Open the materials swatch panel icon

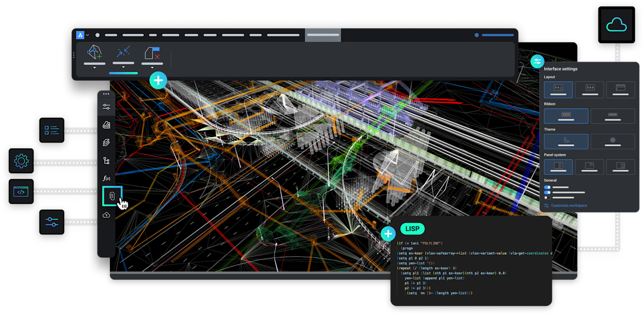pos(106,125)
